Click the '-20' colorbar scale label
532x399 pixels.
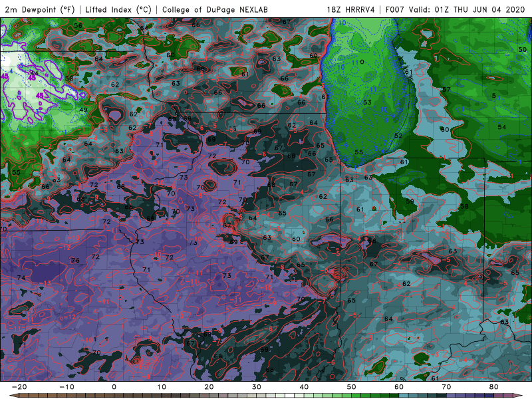19,387
